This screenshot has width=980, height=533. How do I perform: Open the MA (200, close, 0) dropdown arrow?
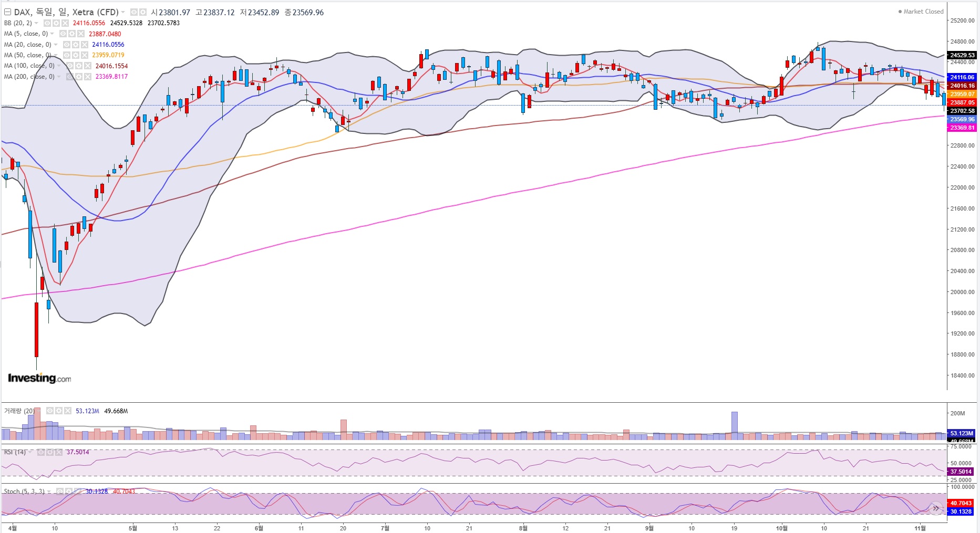[59, 77]
